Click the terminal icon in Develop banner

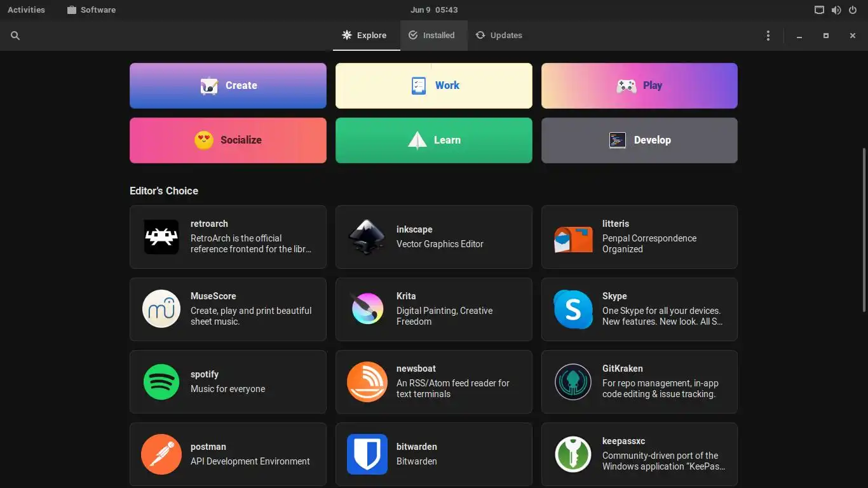618,140
